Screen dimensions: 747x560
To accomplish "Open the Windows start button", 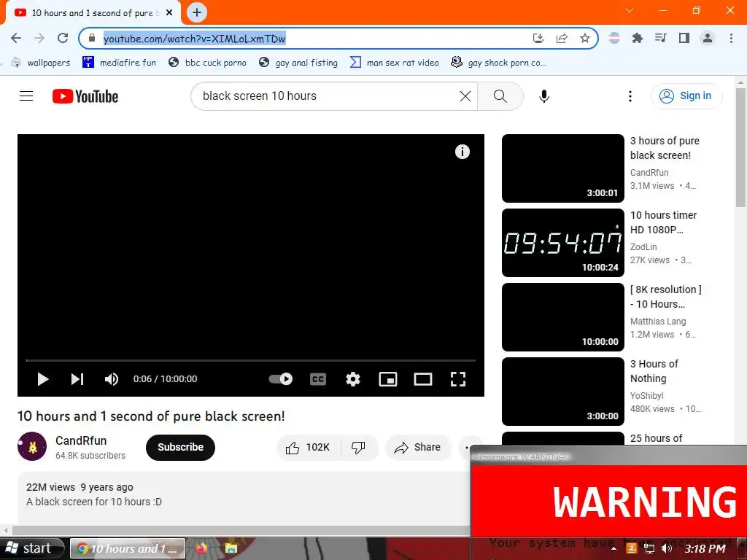I will [x=32, y=548].
